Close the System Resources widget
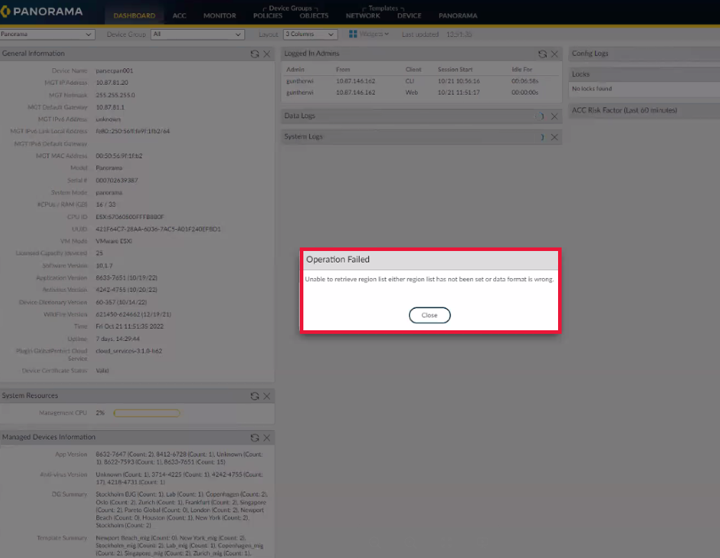Image resolution: width=720 pixels, height=558 pixels. click(267, 396)
